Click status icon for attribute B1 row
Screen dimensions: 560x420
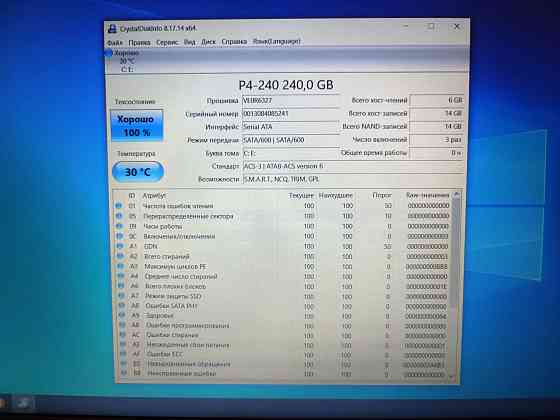tap(124, 364)
